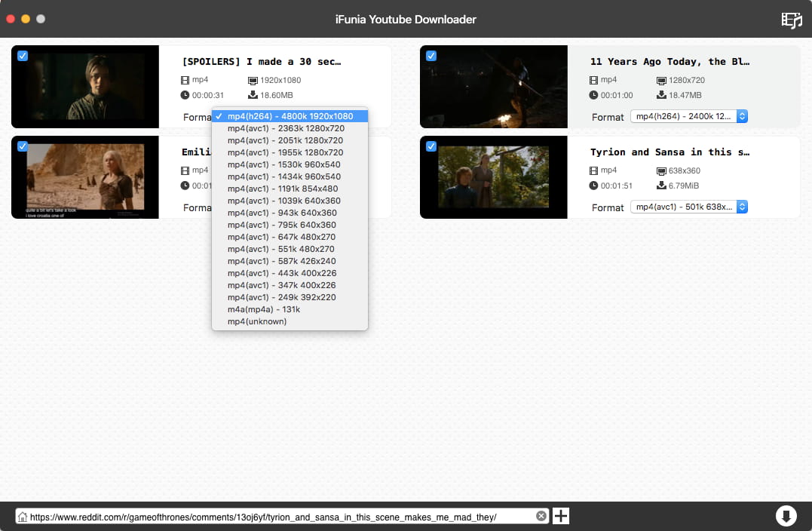
Task: Choose the mp4(unknown) format entry
Action: pyautogui.click(x=257, y=321)
